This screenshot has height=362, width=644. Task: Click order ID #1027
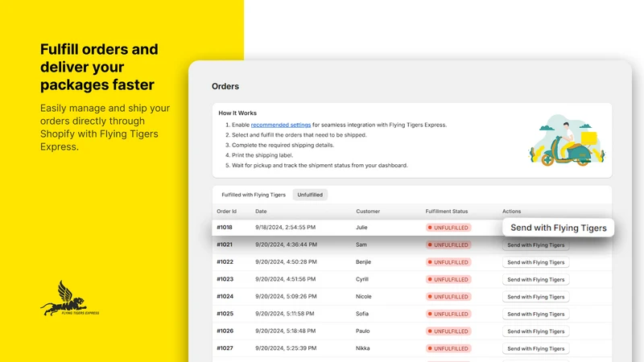point(225,348)
